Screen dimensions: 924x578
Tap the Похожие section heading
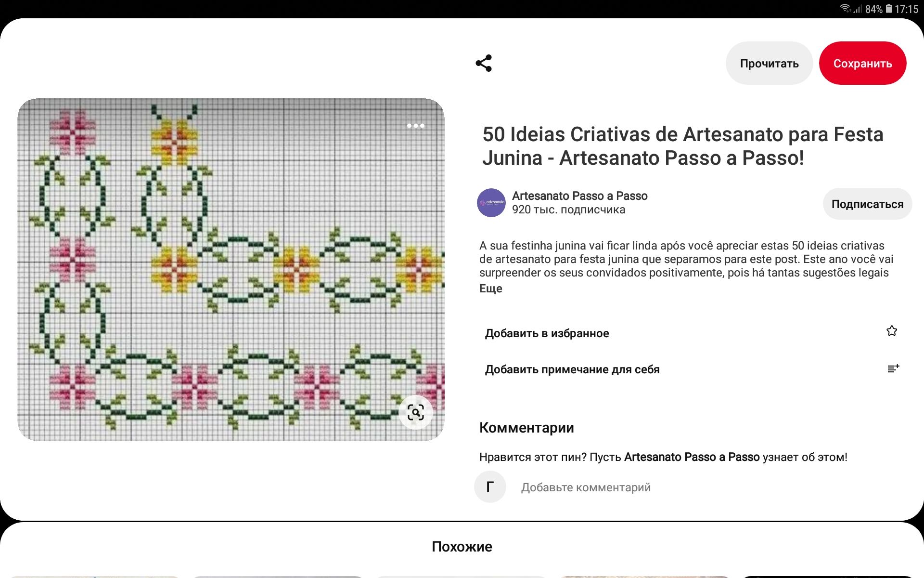coord(462,547)
